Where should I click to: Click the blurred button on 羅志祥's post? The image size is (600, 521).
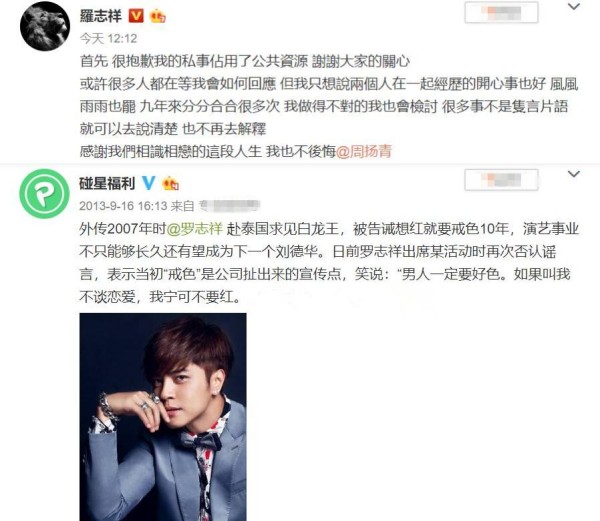click(501, 13)
